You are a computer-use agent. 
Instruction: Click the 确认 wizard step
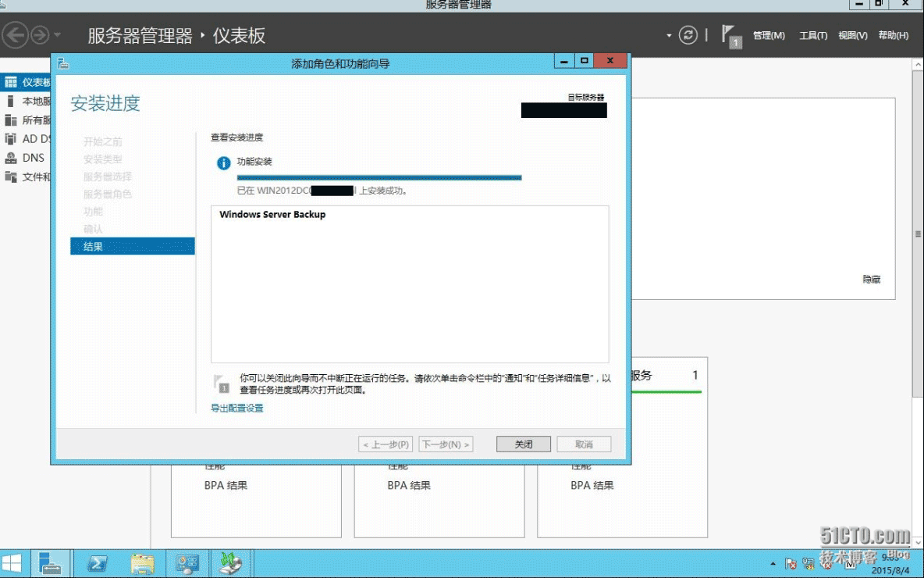tap(93, 229)
